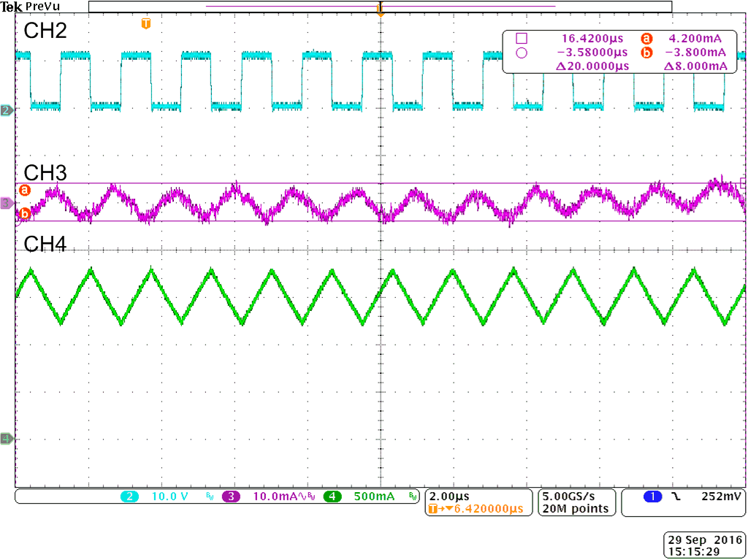Click the orange trigger level indicator below the toolbar
Viewport: 748px width, 560px height.
(146, 23)
